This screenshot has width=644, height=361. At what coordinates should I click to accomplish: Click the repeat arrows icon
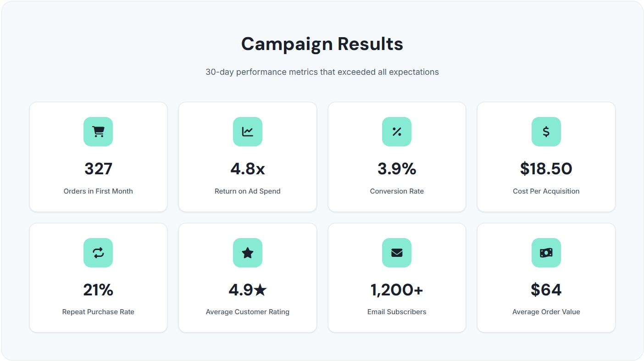pos(98,253)
